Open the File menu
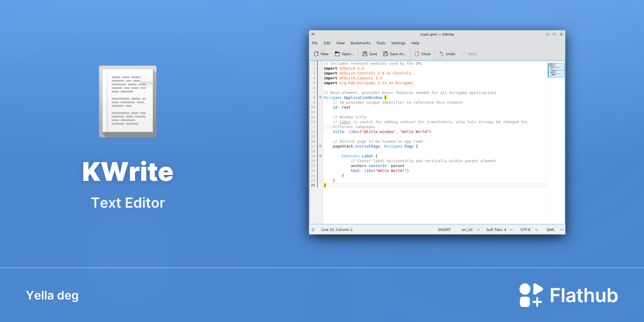The height and width of the screenshot is (322, 644). 315,43
